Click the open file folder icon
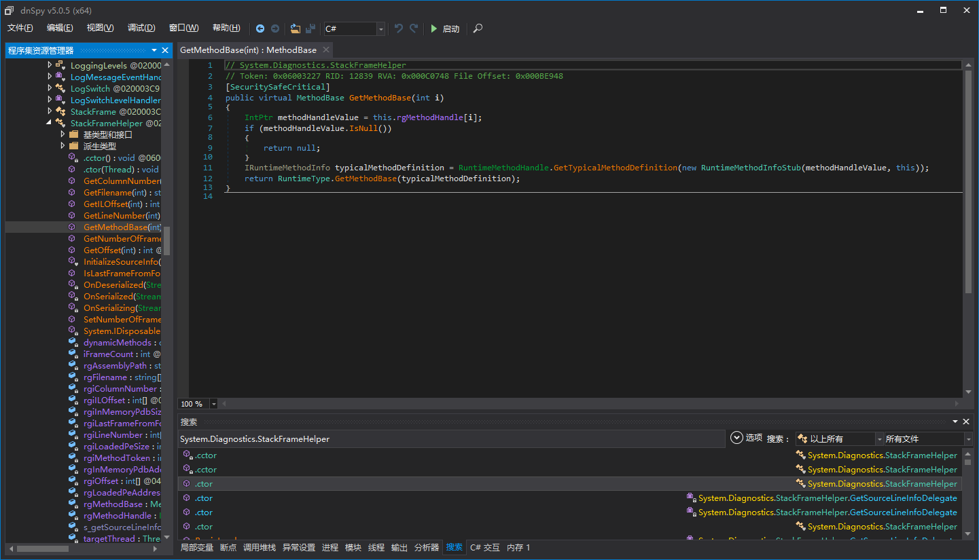 [295, 29]
